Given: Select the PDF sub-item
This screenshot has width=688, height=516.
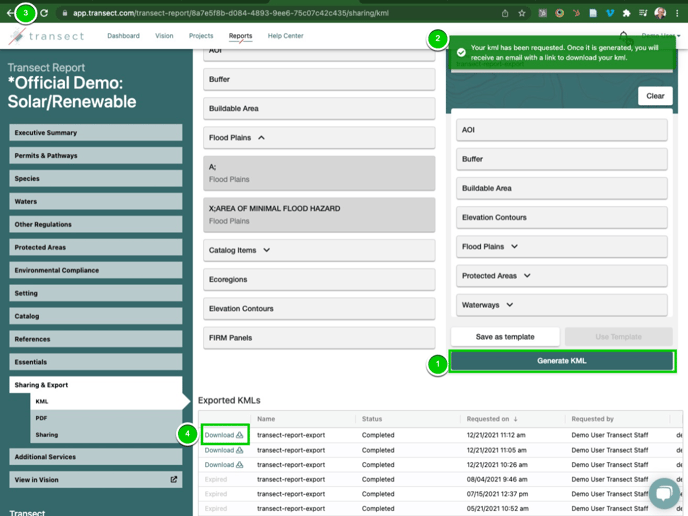Looking at the screenshot, I should [x=106, y=418].
